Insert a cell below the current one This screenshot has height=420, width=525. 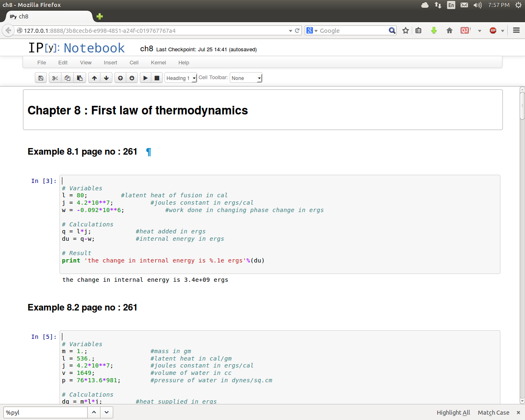click(132, 78)
